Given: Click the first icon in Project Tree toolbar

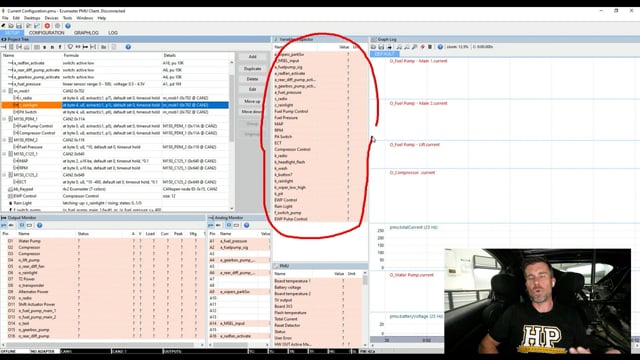Looking at the screenshot, I should 4,47.
